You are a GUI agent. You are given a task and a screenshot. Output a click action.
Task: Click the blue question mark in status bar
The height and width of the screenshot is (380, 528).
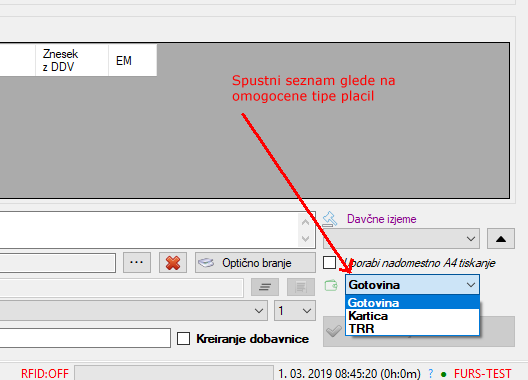click(431, 373)
